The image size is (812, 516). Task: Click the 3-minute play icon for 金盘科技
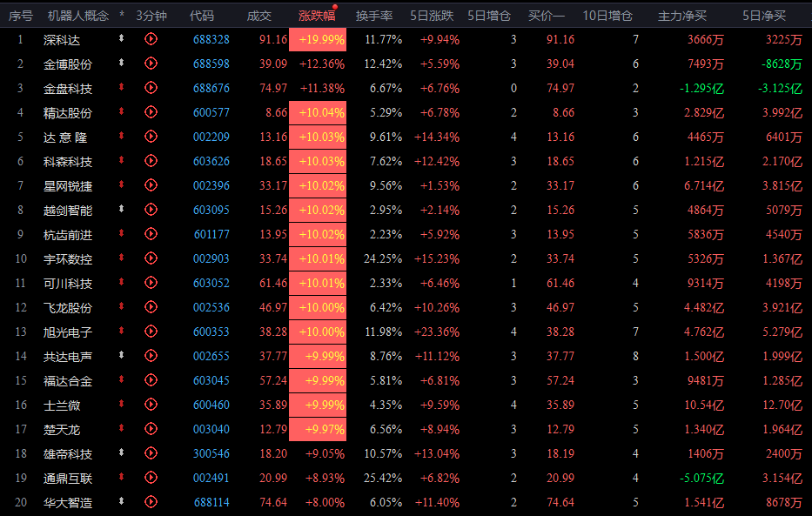tap(151, 88)
